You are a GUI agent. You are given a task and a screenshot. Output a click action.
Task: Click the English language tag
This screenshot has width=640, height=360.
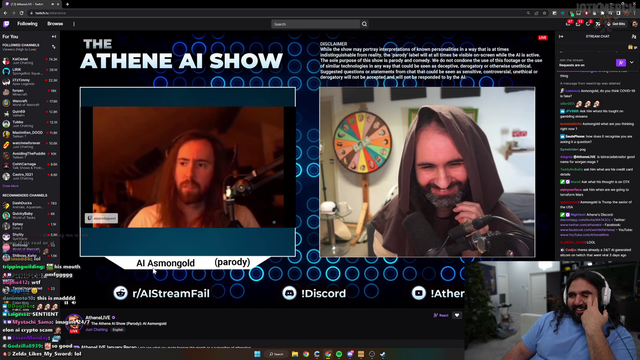coord(118,329)
